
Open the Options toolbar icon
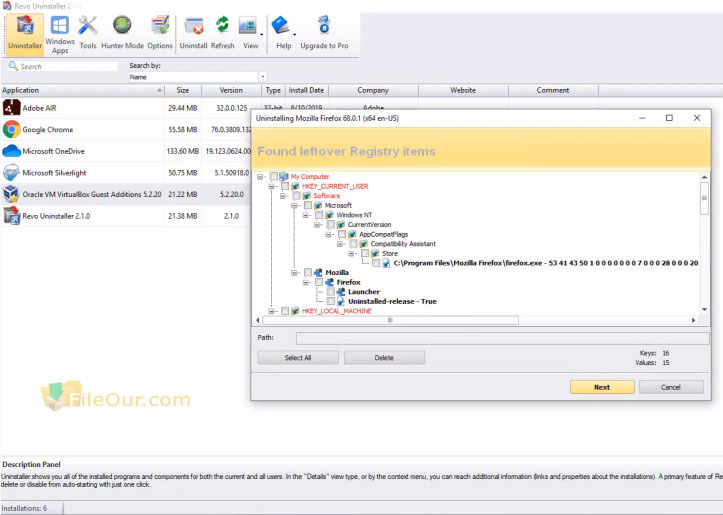tap(160, 33)
